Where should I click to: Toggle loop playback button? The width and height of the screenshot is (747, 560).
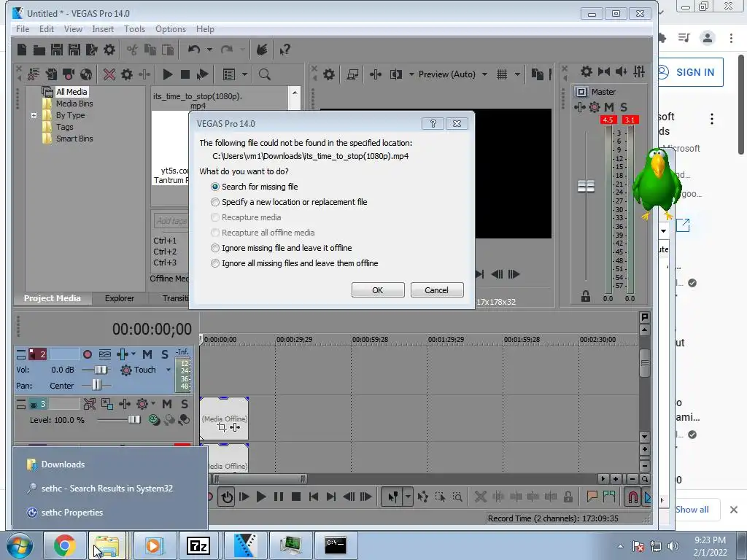click(x=227, y=497)
